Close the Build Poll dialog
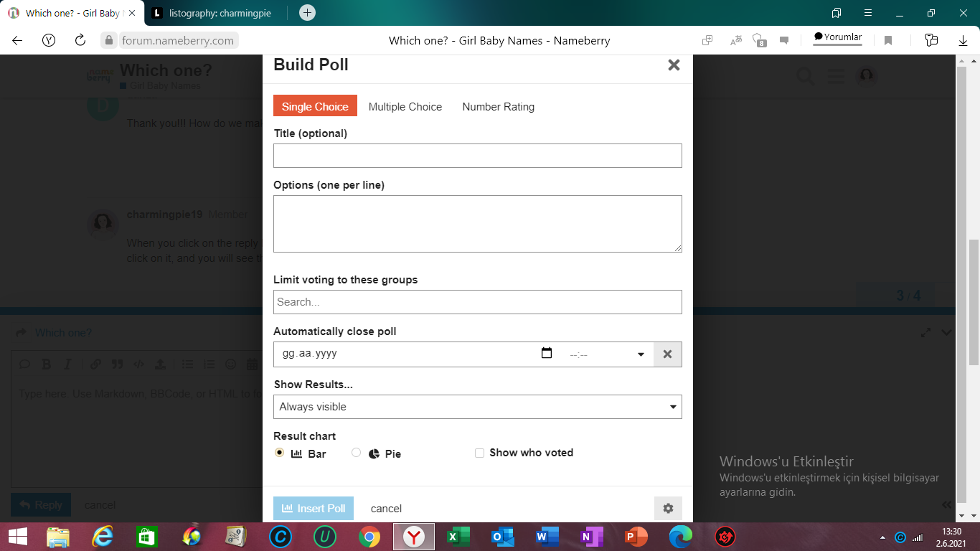The width and height of the screenshot is (980, 551). (674, 65)
